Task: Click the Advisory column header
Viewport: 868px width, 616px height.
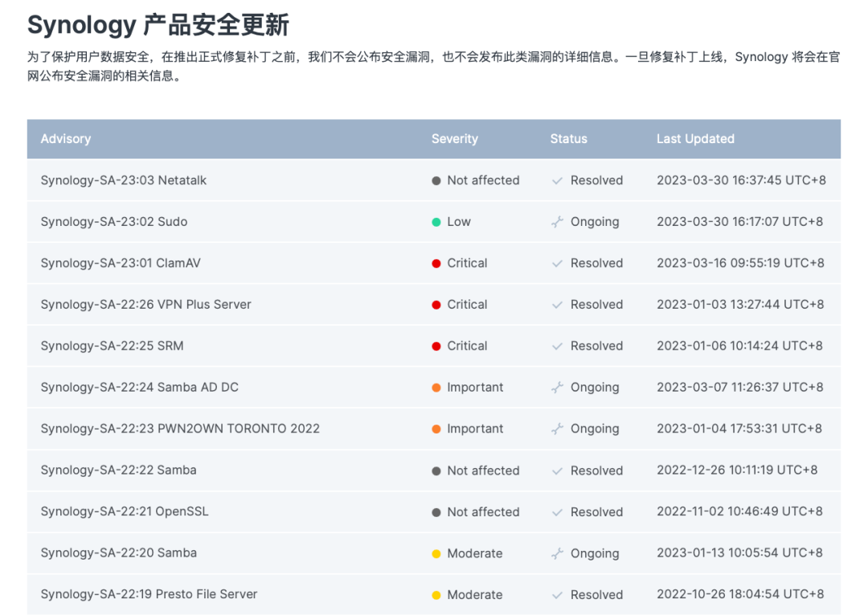Action: 66,139
